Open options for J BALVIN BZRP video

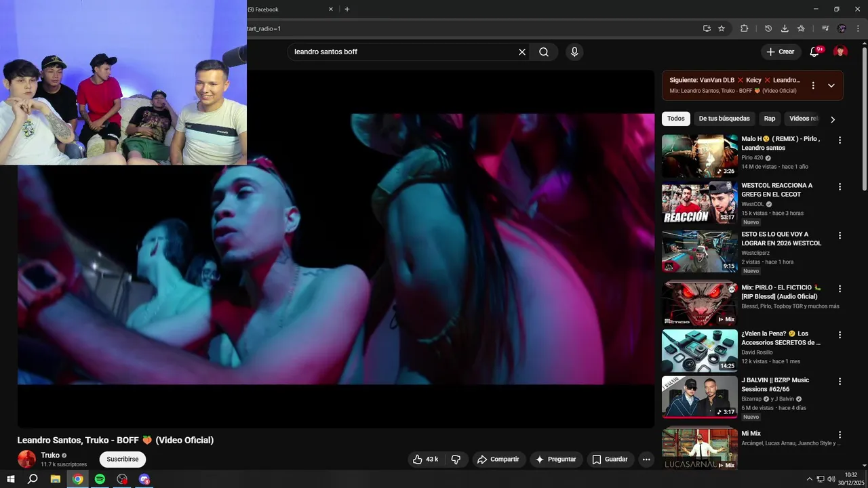pos(840,382)
